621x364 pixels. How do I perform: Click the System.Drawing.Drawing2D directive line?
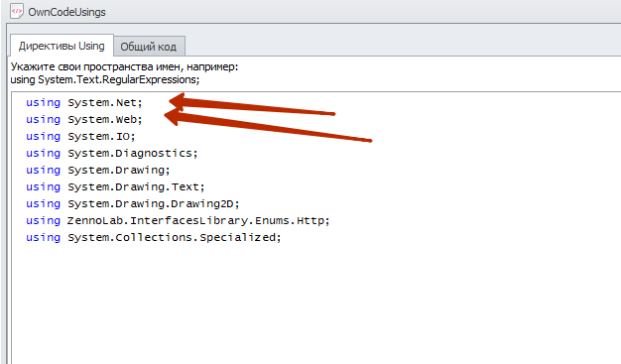click(x=133, y=203)
